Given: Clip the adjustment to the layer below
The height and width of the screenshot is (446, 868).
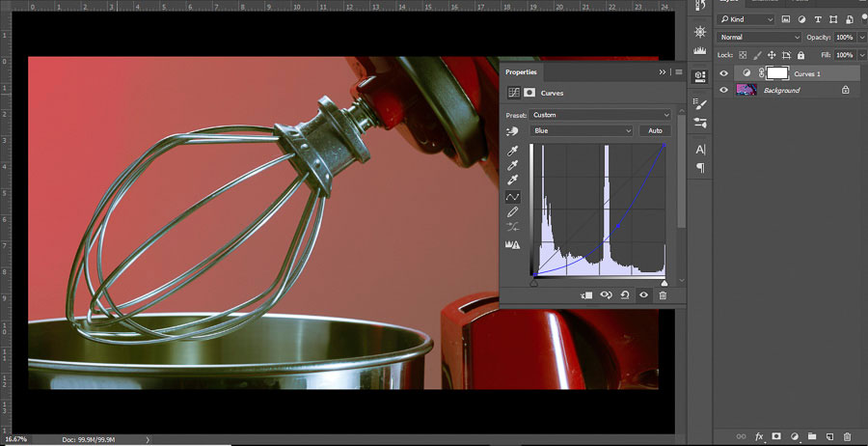Looking at the screenshot, I should (586, 295).
